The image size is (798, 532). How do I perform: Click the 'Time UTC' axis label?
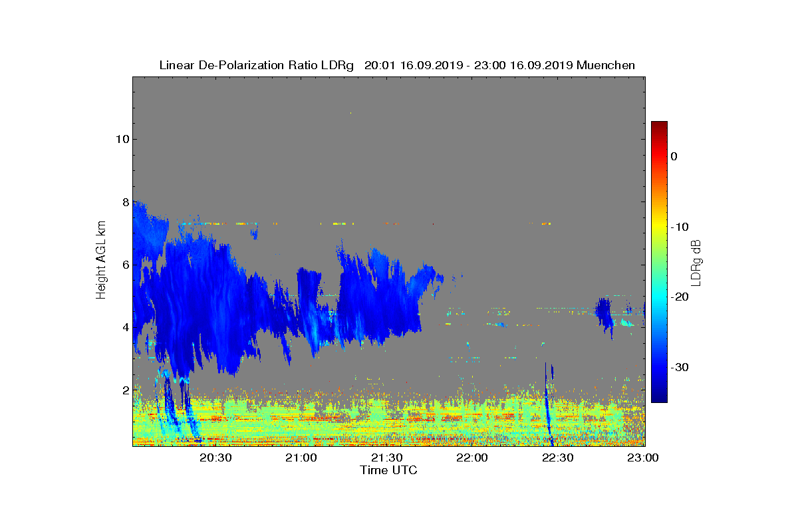[x=388, y=469]
